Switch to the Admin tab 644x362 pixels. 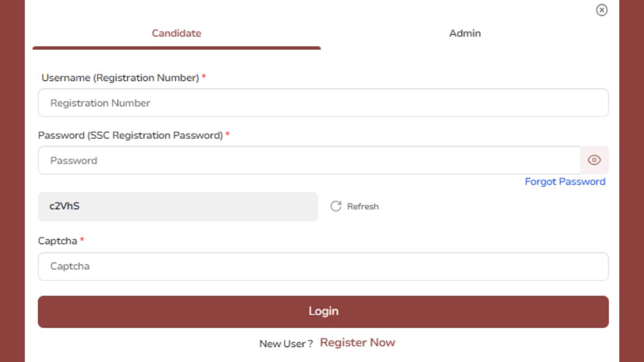pos(465,33)
